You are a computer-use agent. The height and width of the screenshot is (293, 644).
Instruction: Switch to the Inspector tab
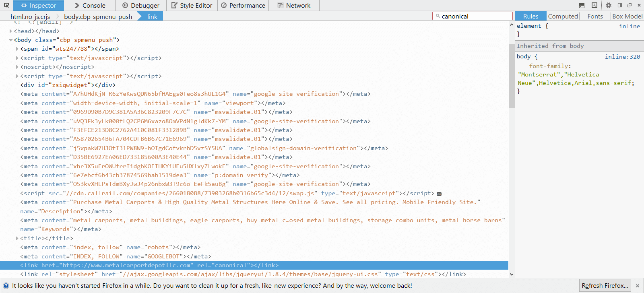point(38,6)
